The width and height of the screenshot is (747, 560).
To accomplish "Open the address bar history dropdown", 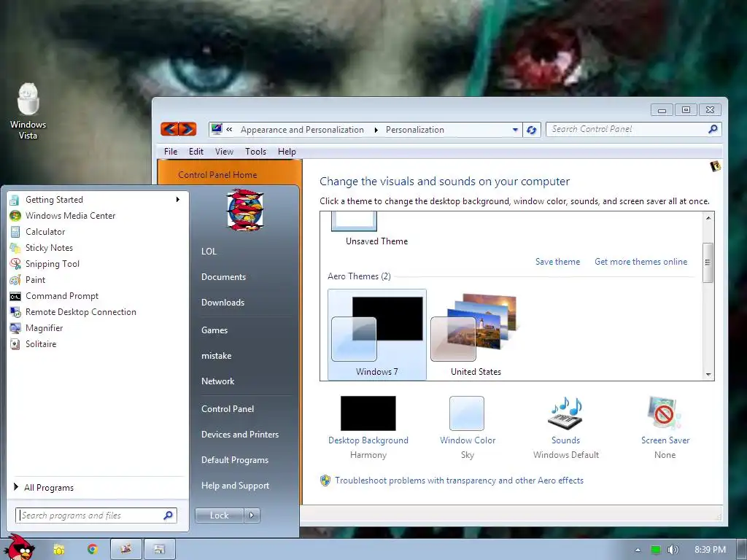I will [x=515, y=130].
